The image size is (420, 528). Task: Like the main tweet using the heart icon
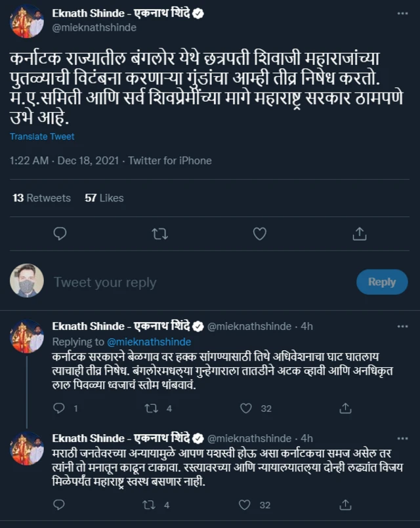(259, 233)
